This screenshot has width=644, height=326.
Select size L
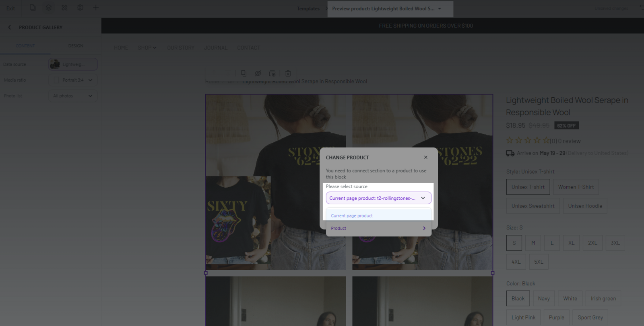tap(552, 243)
